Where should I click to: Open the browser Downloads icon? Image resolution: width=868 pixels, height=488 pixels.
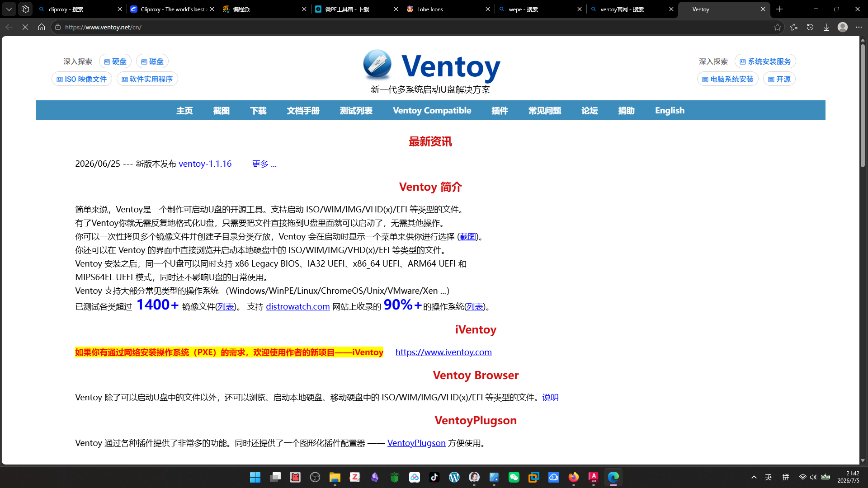[826, 27]
